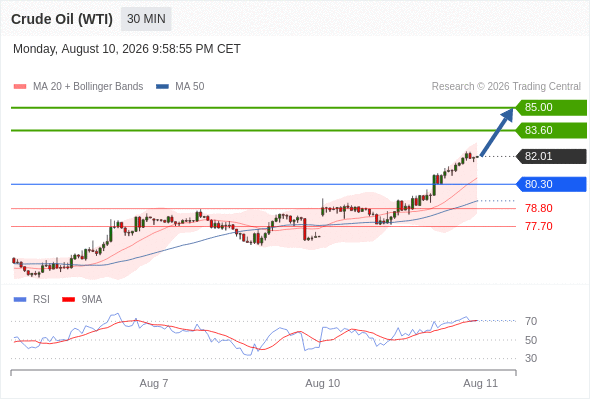Screen dimensions: 590x400
Task: Click the red 78.80 support level label
Action: pos(539,208)
